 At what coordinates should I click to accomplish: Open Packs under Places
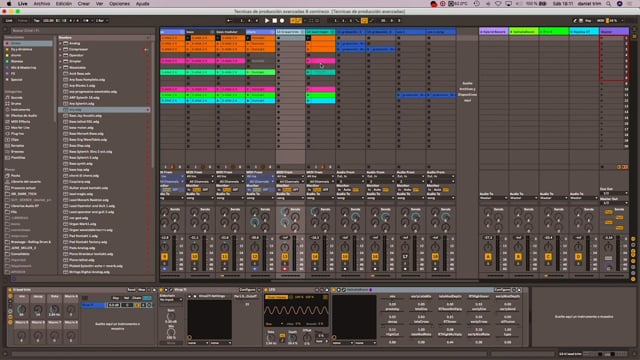16,176
